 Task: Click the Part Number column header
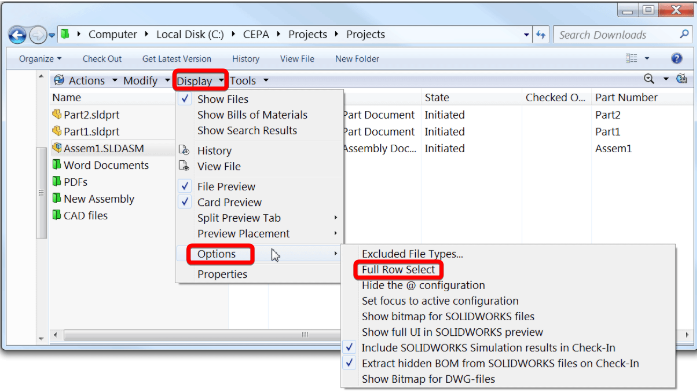[626, 97]
